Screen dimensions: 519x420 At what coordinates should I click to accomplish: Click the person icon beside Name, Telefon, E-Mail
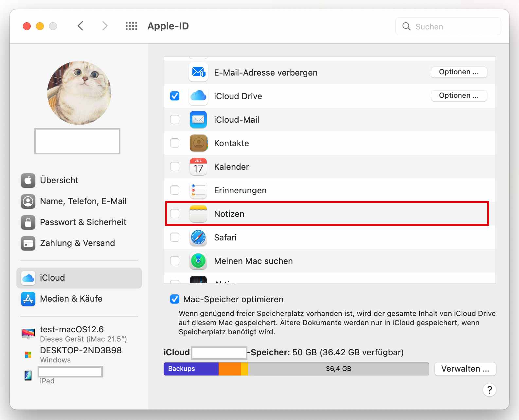point(28,201)
